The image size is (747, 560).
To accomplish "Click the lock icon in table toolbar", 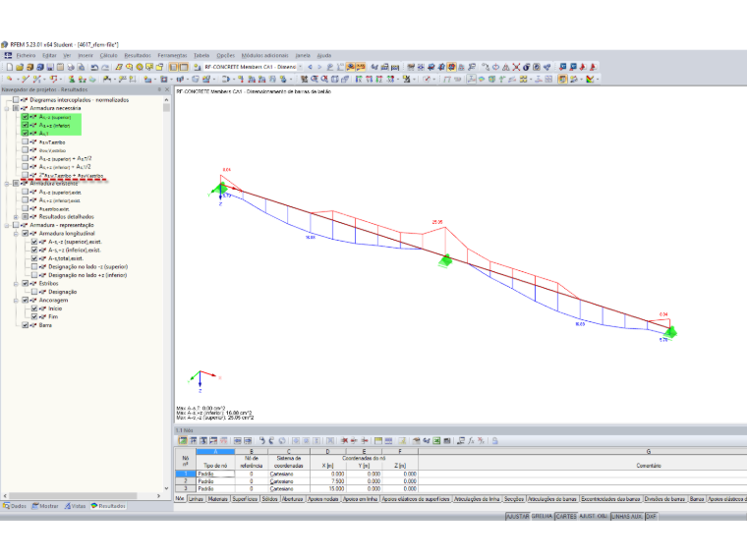I will click(495, 441).
